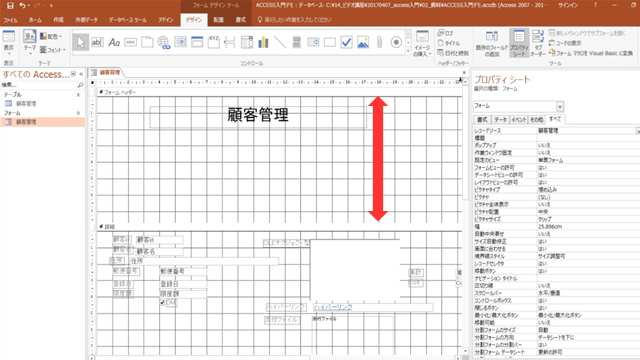Click the タイトル button
The width and height of the screenshot is (640, 360).
(x=448, y=43)
